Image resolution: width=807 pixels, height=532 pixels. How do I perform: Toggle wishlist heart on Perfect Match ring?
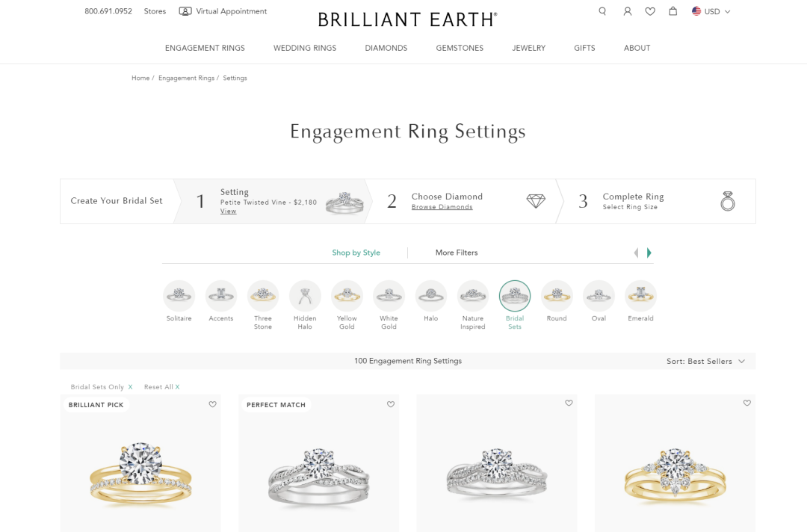(391, 404)
